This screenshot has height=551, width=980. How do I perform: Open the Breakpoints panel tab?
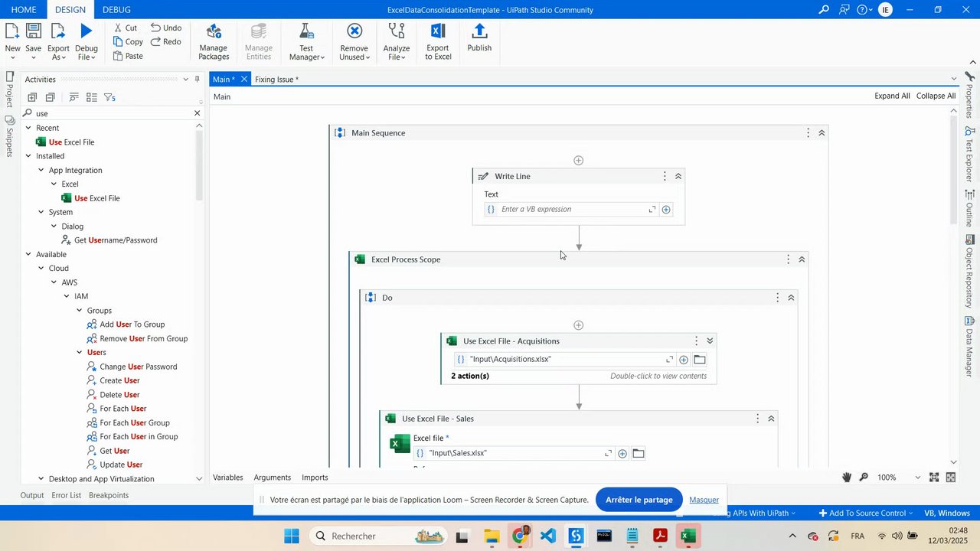click(x=109, y=495)
